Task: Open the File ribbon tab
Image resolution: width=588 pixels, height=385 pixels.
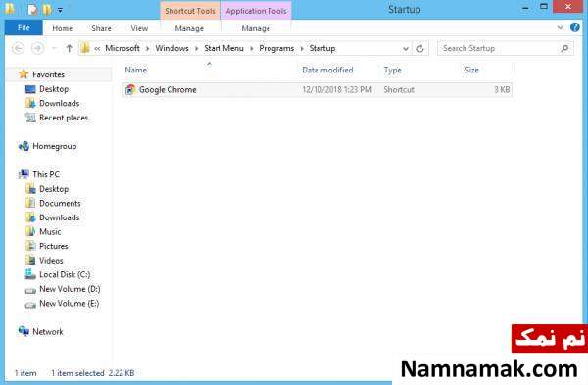Action: [x=24, y=27]
